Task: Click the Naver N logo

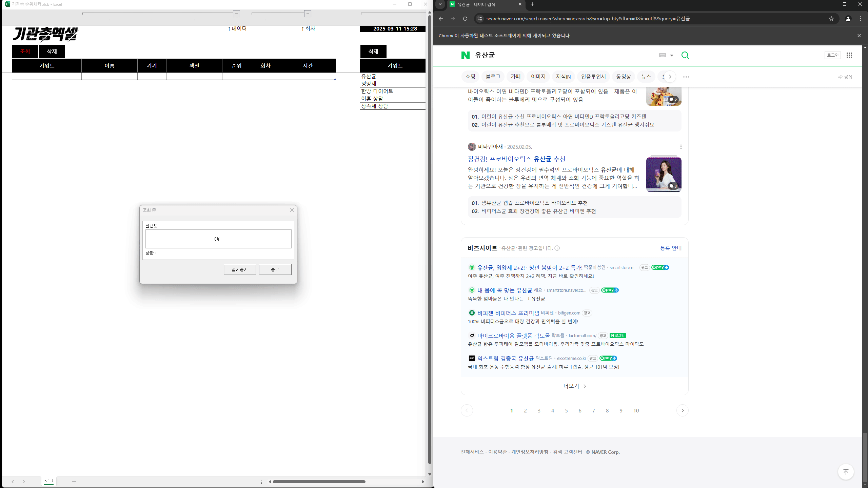Action: coord(466,55)
